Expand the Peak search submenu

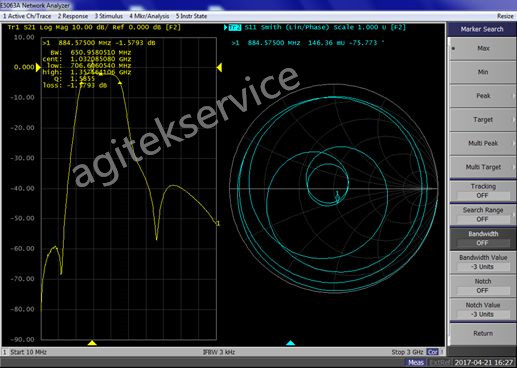pos(483,96)
